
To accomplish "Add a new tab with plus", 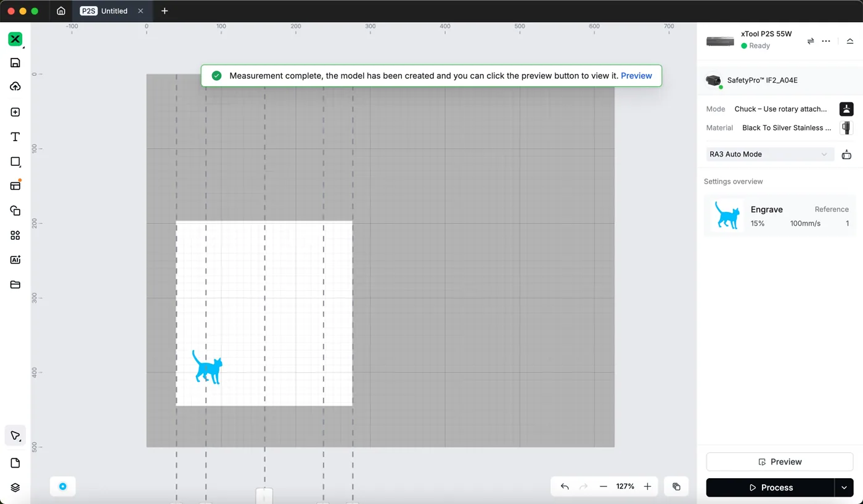I will pos(165,11).
